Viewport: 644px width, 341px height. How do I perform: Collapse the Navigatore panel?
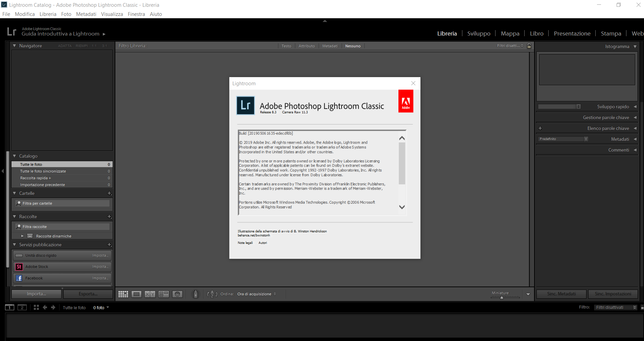click(14, 46)
